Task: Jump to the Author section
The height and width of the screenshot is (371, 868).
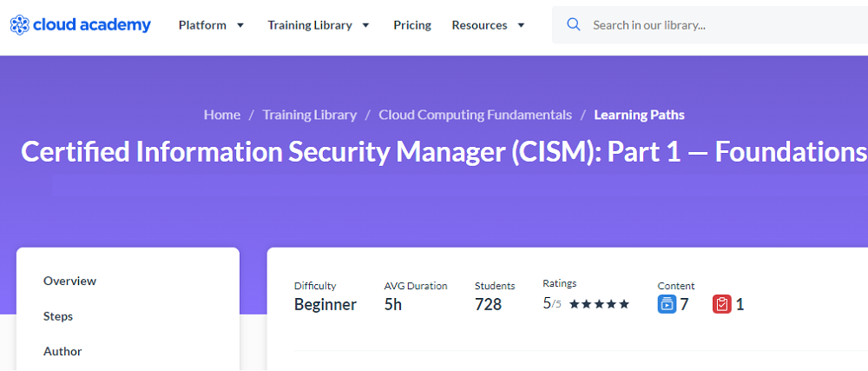Action: click(x=62, y=351)
